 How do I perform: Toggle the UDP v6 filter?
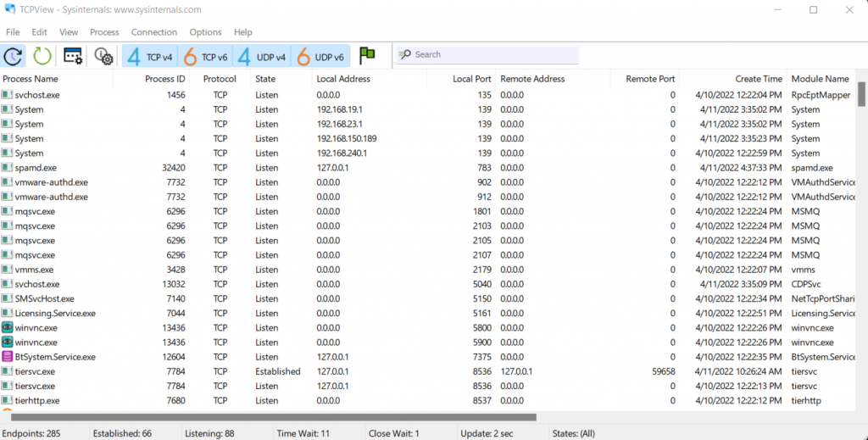click(320, 56)
